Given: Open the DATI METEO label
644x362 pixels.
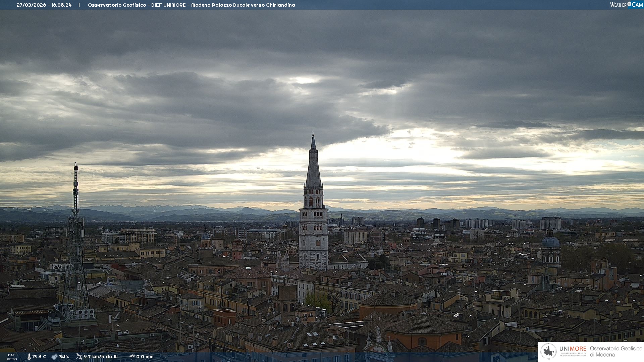Looking at the screenshot, I should coord(12,357).
